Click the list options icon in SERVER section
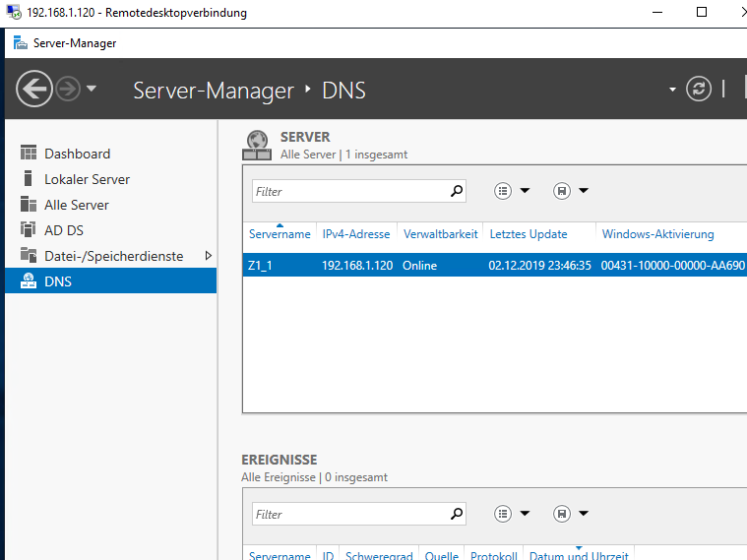 503,191
